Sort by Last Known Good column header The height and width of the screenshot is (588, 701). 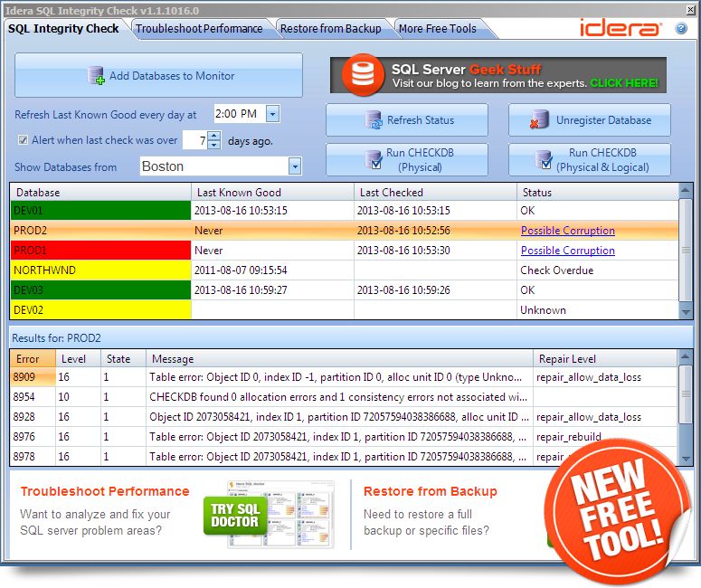[272, 193]
